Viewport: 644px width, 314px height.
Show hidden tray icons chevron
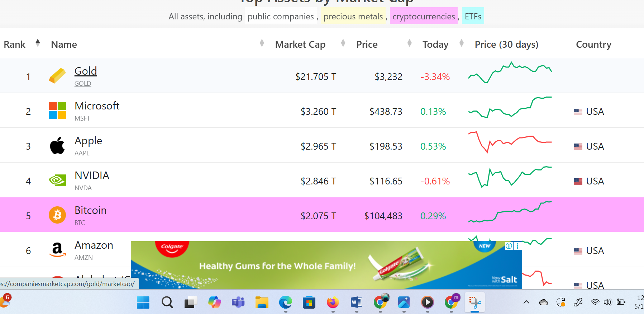(526, 302)
